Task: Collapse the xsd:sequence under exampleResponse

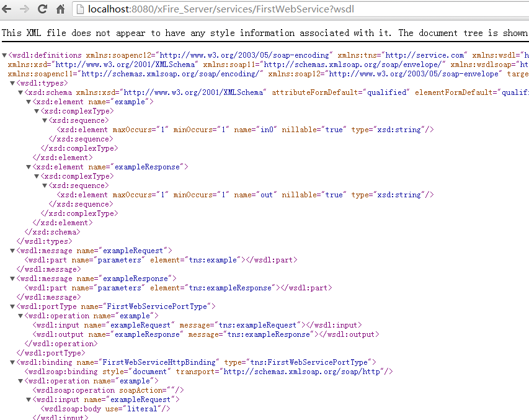Action: [x=44, y=185]
